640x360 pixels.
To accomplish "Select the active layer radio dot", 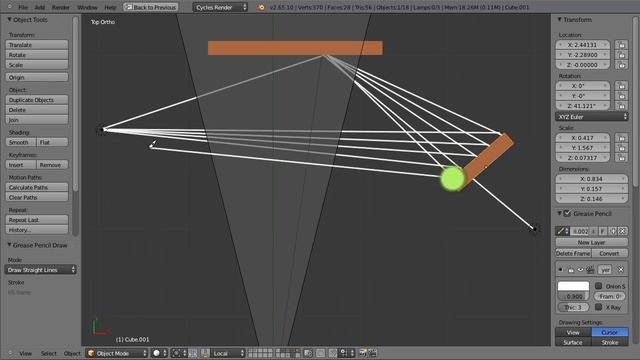I will point(560,269).
